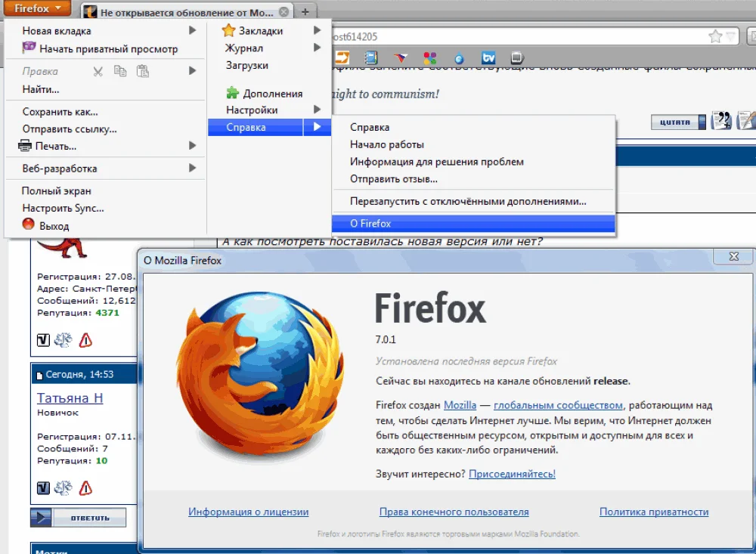Open Информация о лицензии link
Screen dimensions: 756x554
click(248, 512)
